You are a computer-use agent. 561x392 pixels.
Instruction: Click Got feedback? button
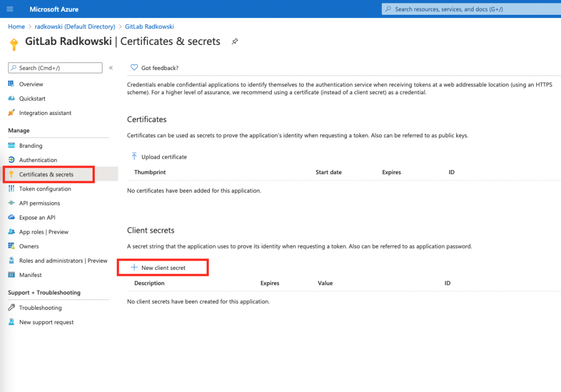[154, 67]
